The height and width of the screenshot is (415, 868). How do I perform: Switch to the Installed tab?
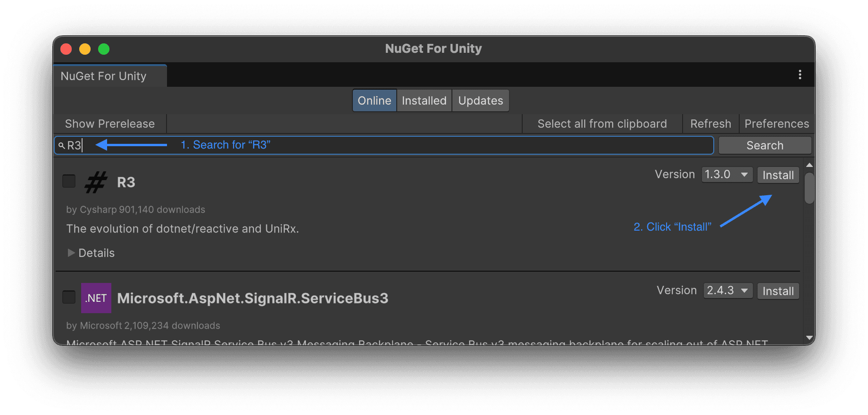click(x=424, y=100)
